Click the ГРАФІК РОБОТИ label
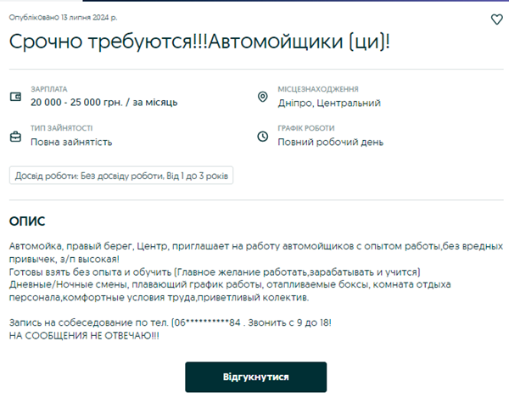The height and width of the screenshot is (420, 509). [306, 128]
